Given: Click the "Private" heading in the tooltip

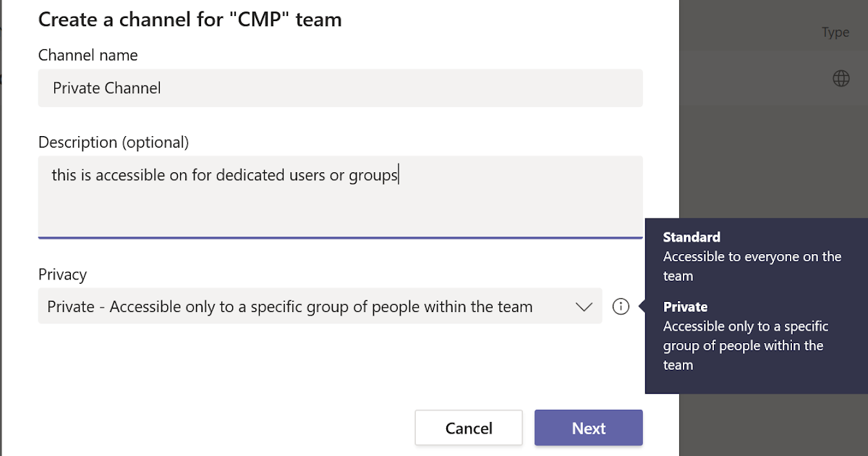Looking at the screenshot, I should tap(685, 307).
